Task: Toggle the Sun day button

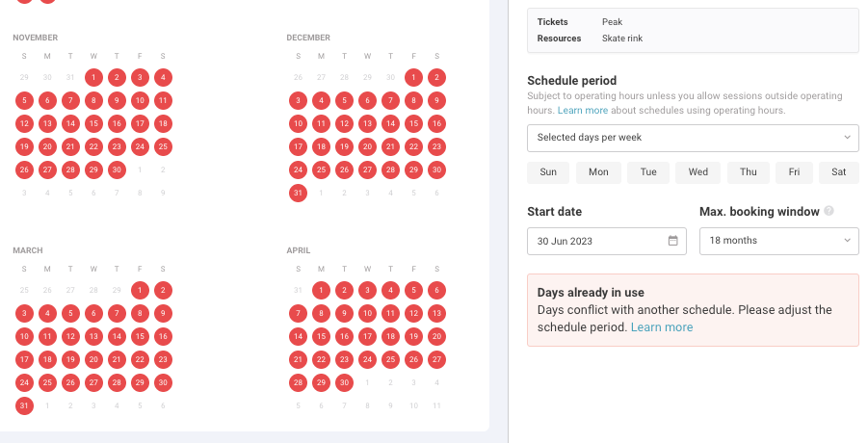Action: tap(548, 172)
